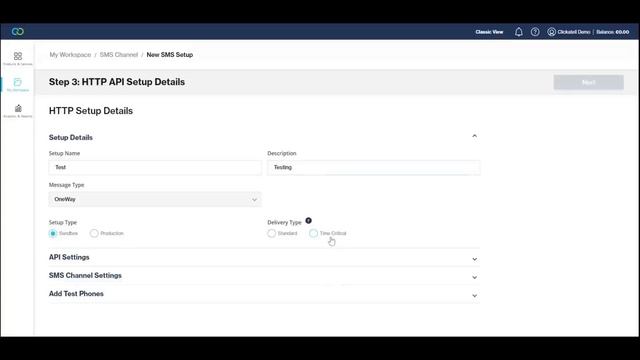
Task: Click the Setup Details heading
Action: [x=71, y=138]
